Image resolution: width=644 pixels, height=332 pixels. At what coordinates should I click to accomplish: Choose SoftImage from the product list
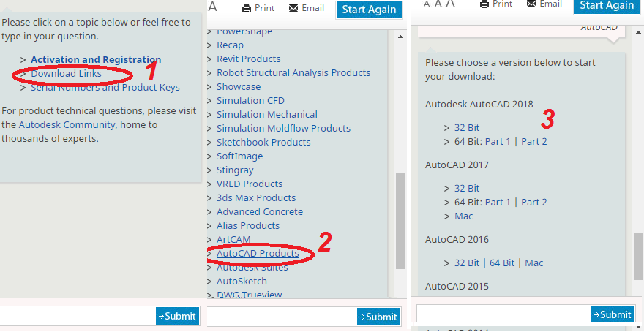(x=240, y=156)
